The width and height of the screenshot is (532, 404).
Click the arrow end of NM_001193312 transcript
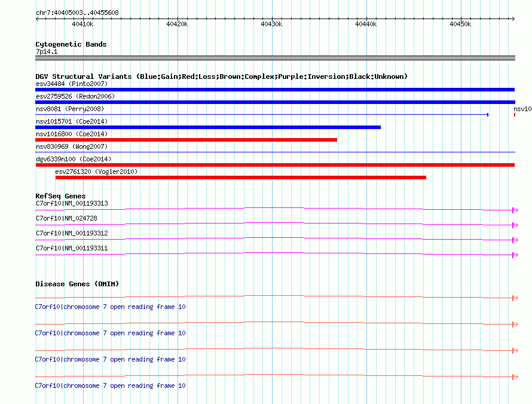point(515,240)
